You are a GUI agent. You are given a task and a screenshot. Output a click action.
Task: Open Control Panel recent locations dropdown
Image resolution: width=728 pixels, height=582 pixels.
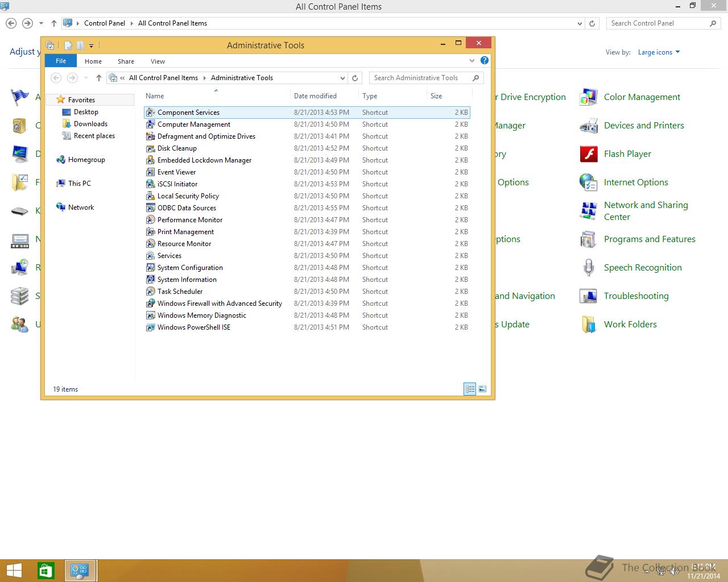(x=41, y=23)
